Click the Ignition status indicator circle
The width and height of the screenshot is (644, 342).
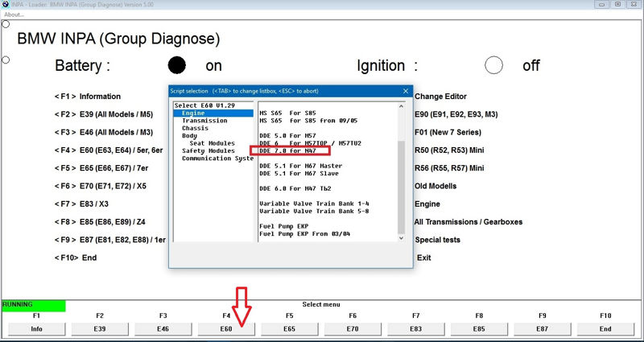point(493,65)
